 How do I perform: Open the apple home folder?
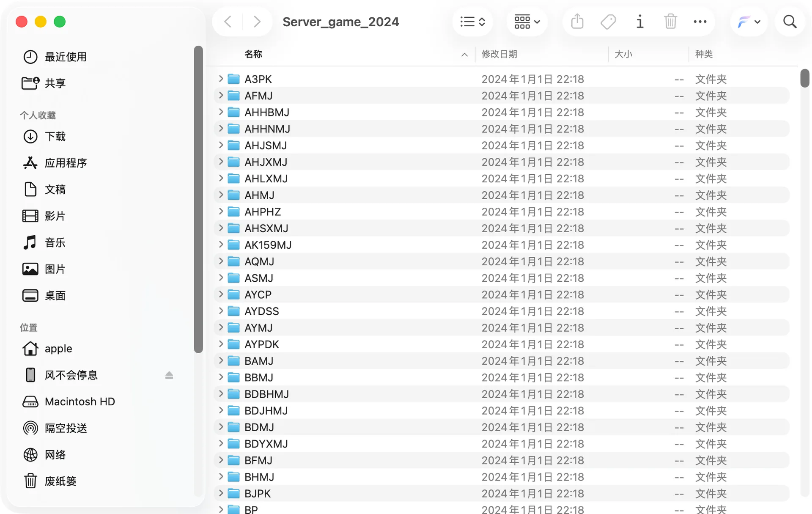(58, 349)
